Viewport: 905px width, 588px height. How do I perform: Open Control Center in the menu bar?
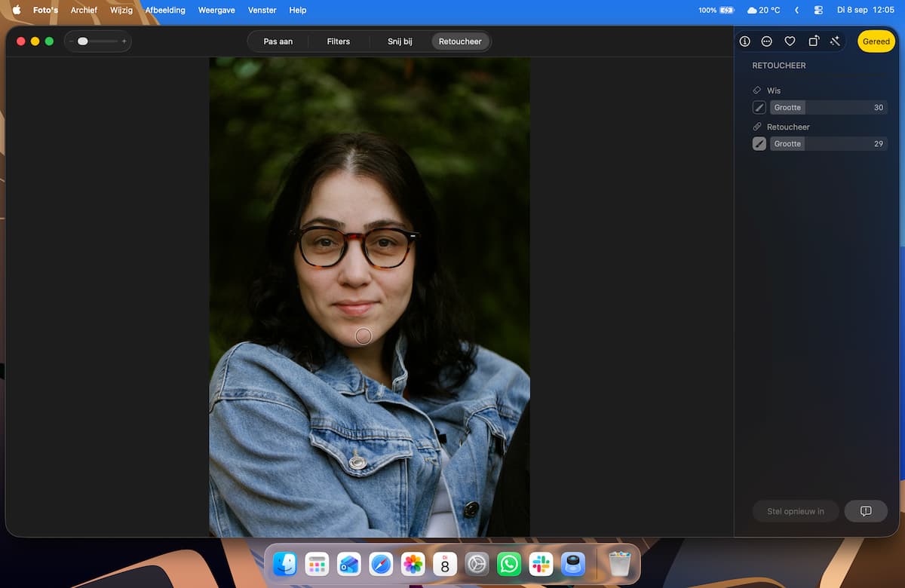point(818,10)
